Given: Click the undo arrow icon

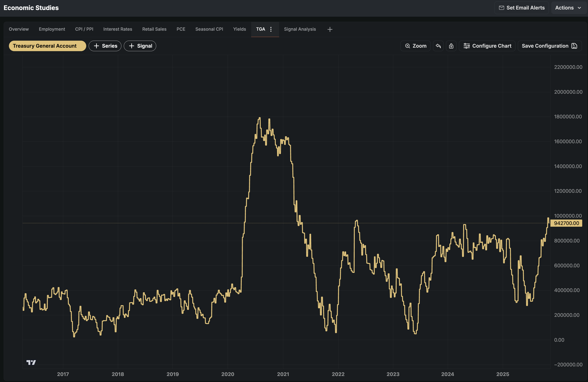Looking at the screenshot, I should pyautogui.click(x=438, y=46).
